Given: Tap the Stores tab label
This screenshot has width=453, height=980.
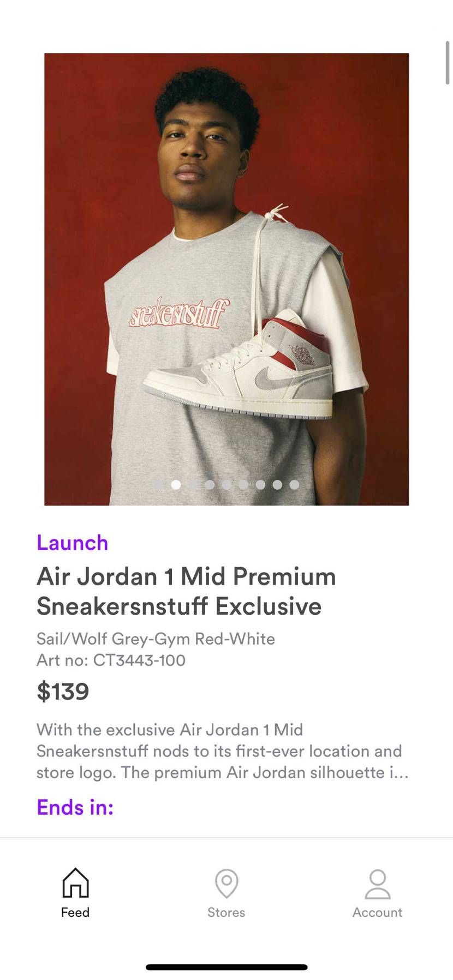Looking at the screenshot, I should pyautogui.click(x=226, y=912).
